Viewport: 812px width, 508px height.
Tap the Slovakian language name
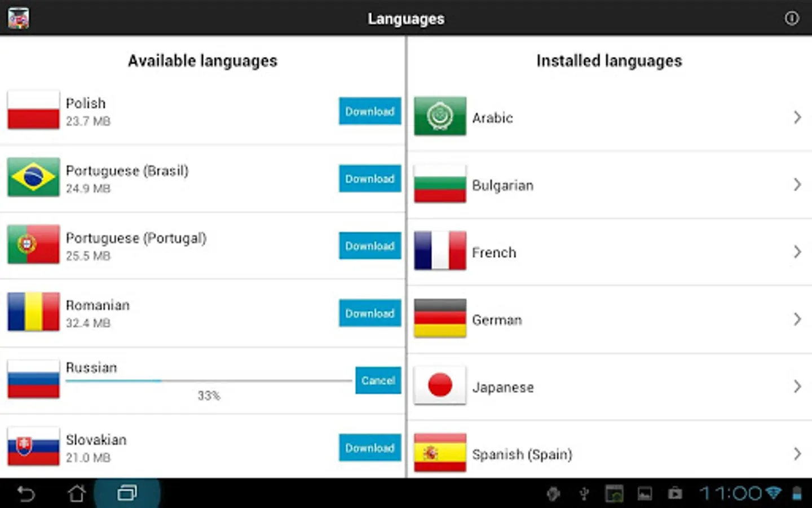(96, 440)
